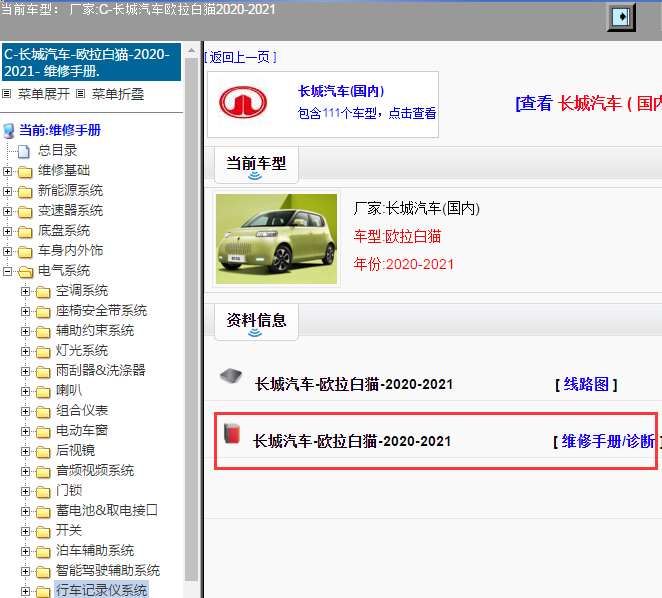662x598 pixels.
Task: Click the folder icon for 新能源系统
Action: coord(25,191)
